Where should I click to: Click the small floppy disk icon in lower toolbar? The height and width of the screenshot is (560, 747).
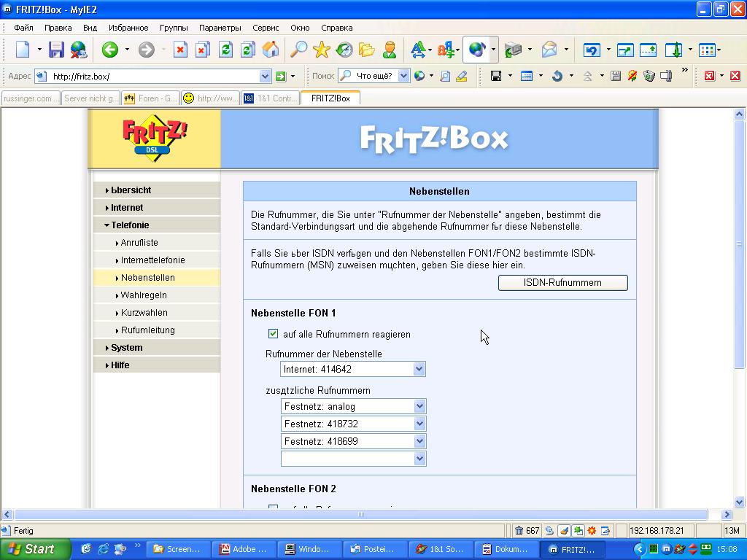(x=496, y=76)
